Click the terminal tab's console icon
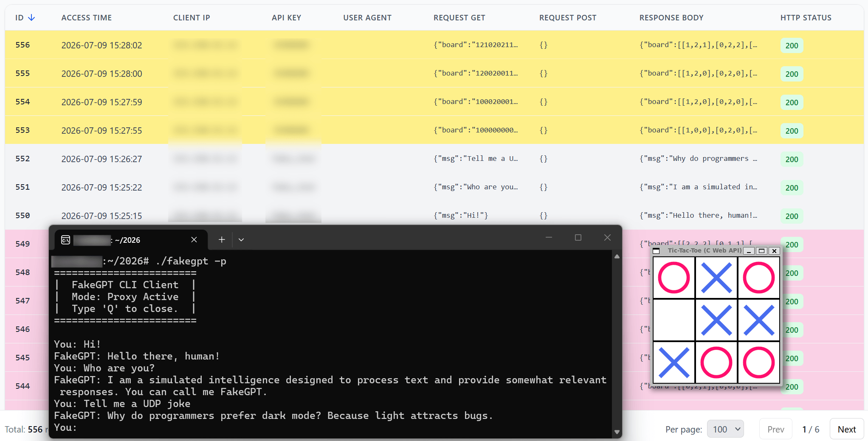This screenshot has height=441, width=868. coord(65,240)
